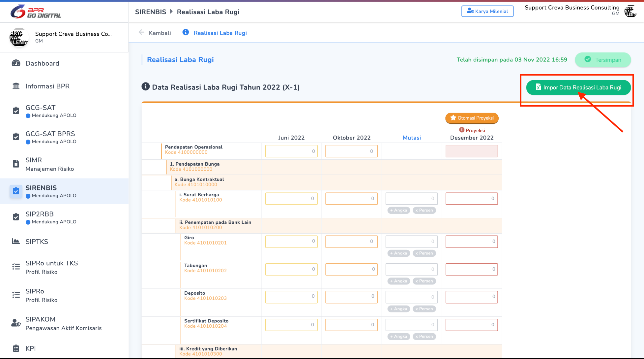Click Juni 2022 field for Tabungan

pos(291,269)
